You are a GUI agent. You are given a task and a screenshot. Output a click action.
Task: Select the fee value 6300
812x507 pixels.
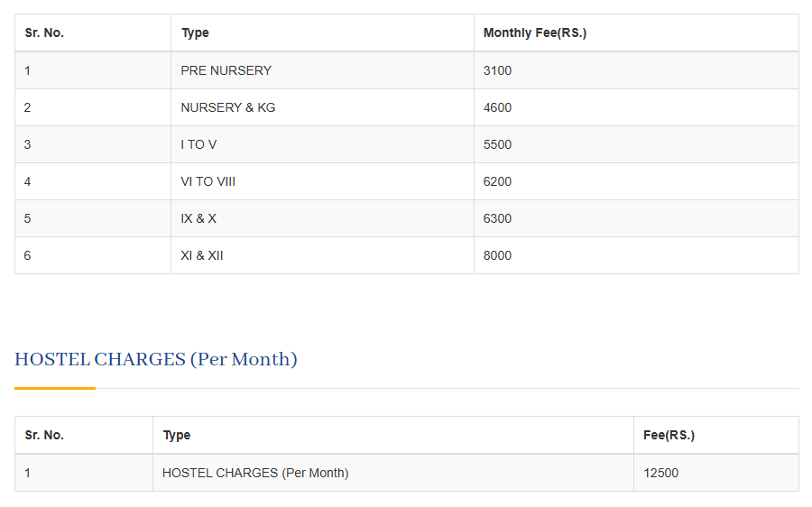point(497,218)
